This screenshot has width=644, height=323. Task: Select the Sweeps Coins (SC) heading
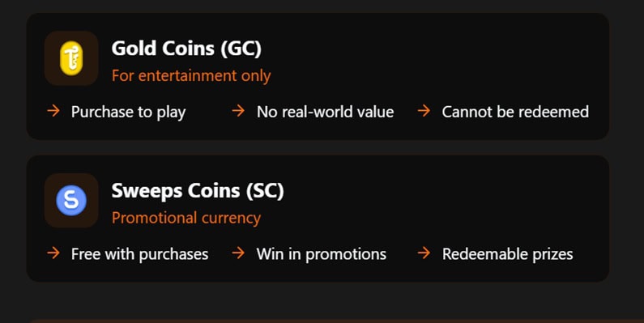[198, 191]
